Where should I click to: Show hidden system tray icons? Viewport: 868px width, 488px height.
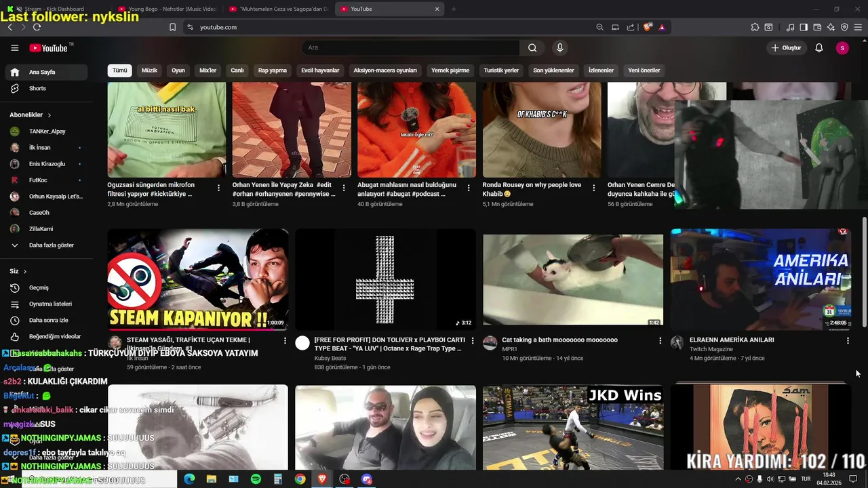point(738,479)
